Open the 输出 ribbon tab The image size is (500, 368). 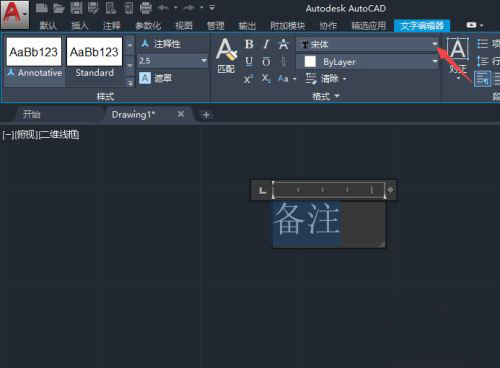[247, 26]
